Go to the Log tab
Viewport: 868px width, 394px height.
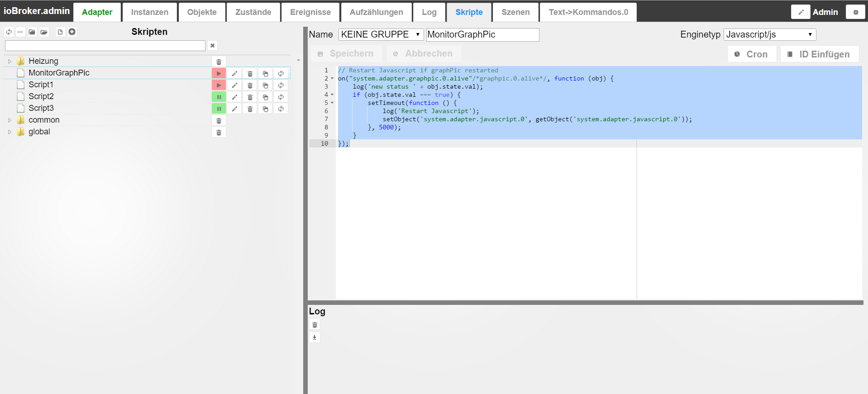[429, 12]
